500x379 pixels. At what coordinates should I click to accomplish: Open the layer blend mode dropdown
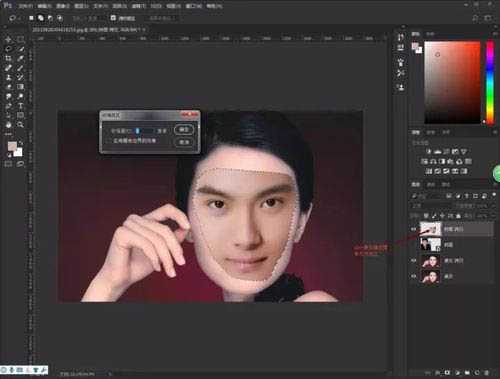[x=430, y=206]
